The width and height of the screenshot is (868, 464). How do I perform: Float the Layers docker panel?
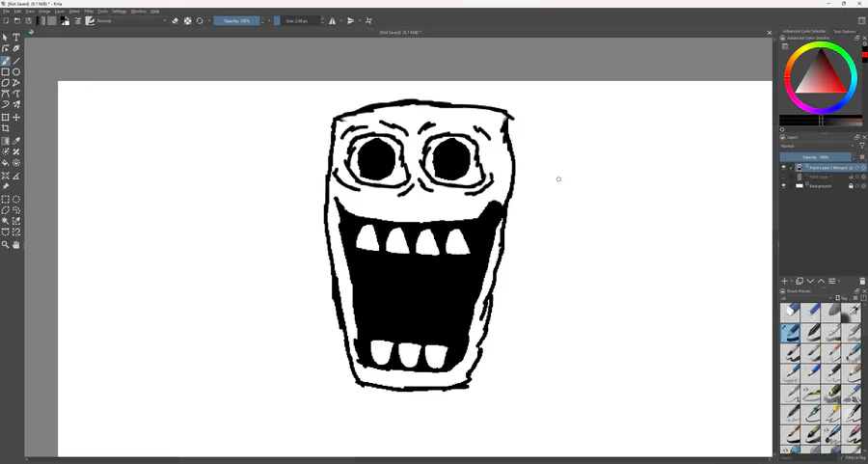(857, 137)
